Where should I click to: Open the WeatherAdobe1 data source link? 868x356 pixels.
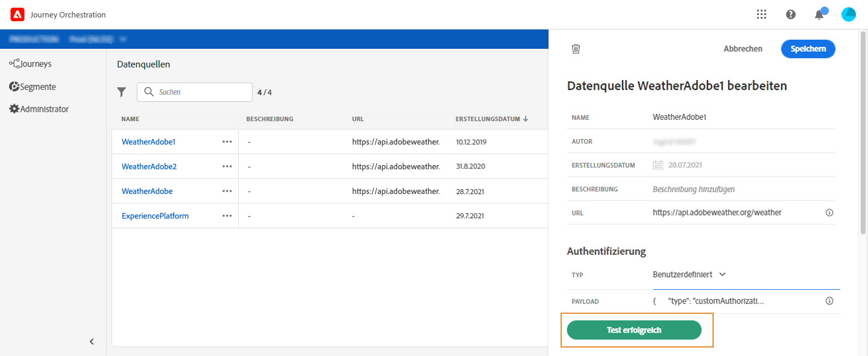tap(148, 142)
